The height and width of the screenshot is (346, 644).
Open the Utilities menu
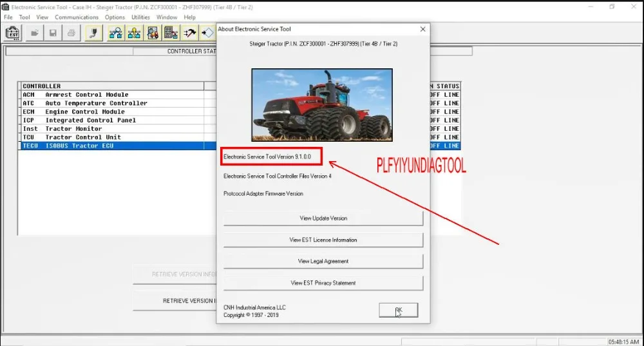pyautogui.click(x=140, y=17)
